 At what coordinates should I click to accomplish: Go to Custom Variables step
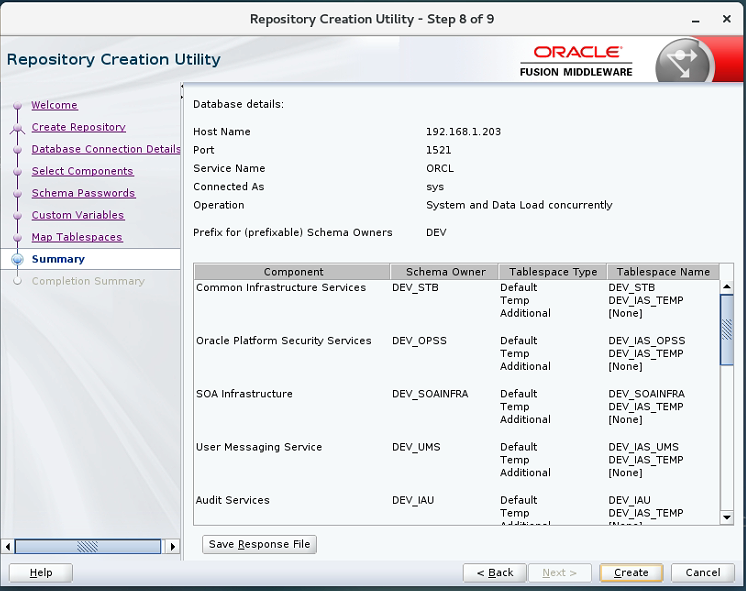coord(78,215)
